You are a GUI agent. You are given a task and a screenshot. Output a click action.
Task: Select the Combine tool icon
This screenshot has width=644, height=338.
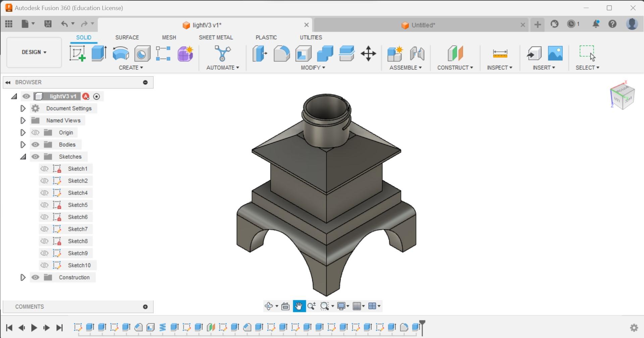325,54
